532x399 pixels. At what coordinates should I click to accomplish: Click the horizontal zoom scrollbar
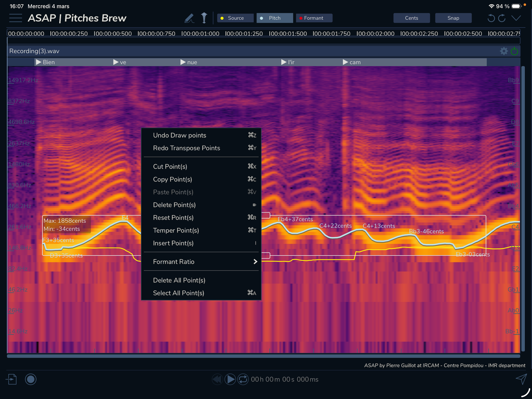pyautogui.click(x=263, y=356)
